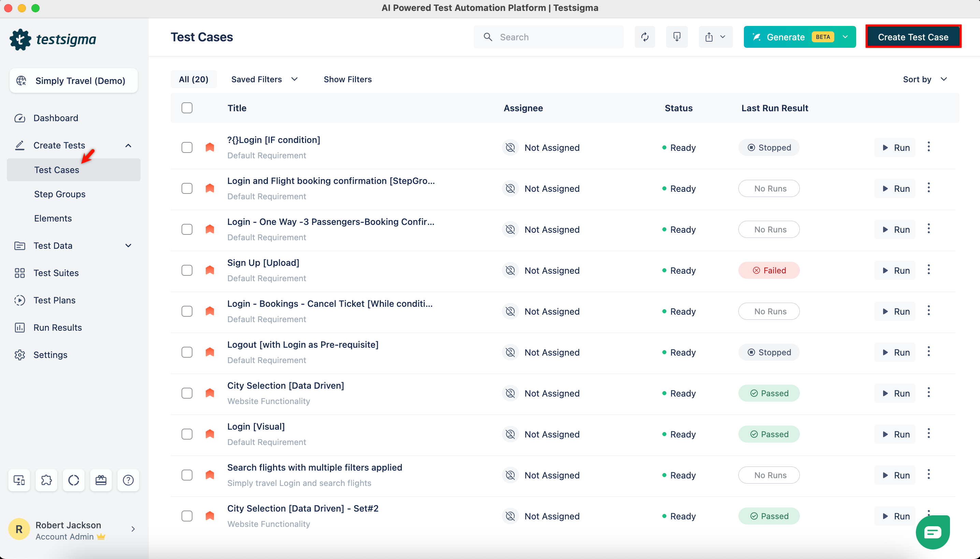Open the Login - Bookings - Cancel Ticket test case
Image resolution: width=980 pixels, height=559 pixels.
(x=330, y=303)
